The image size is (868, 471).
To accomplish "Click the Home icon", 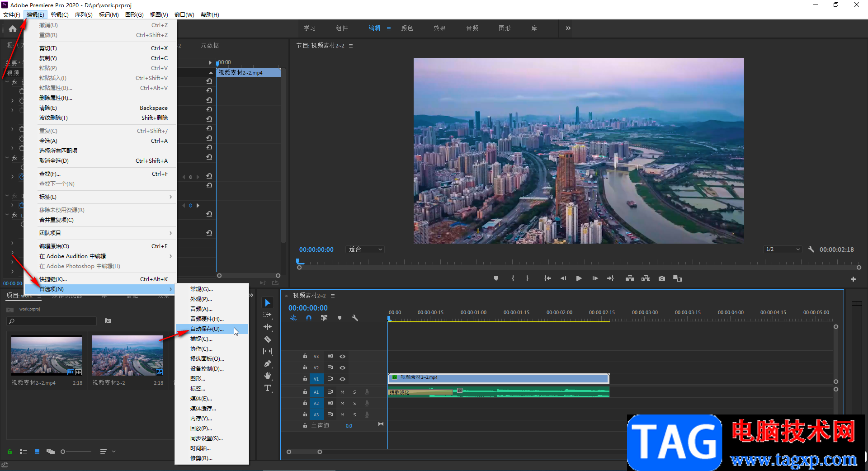I will click(13, 29).
